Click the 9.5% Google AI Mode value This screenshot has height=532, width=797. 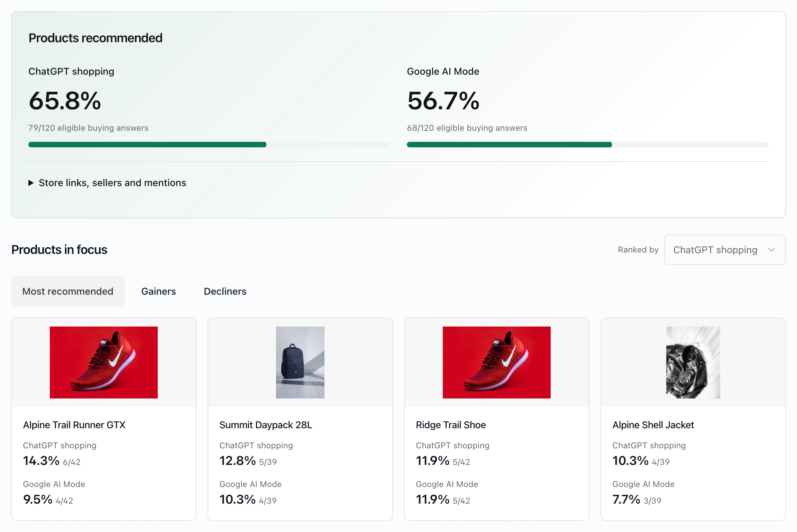coord(38,499)
